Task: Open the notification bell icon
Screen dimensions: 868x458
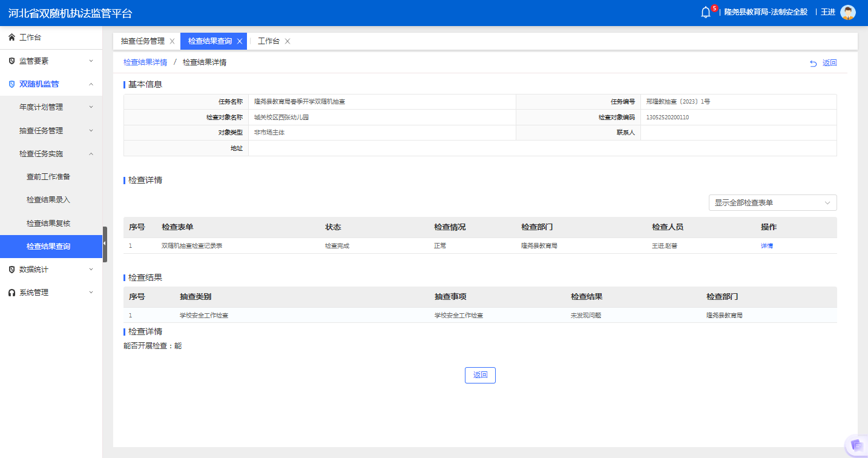Action: click(705, 13)
